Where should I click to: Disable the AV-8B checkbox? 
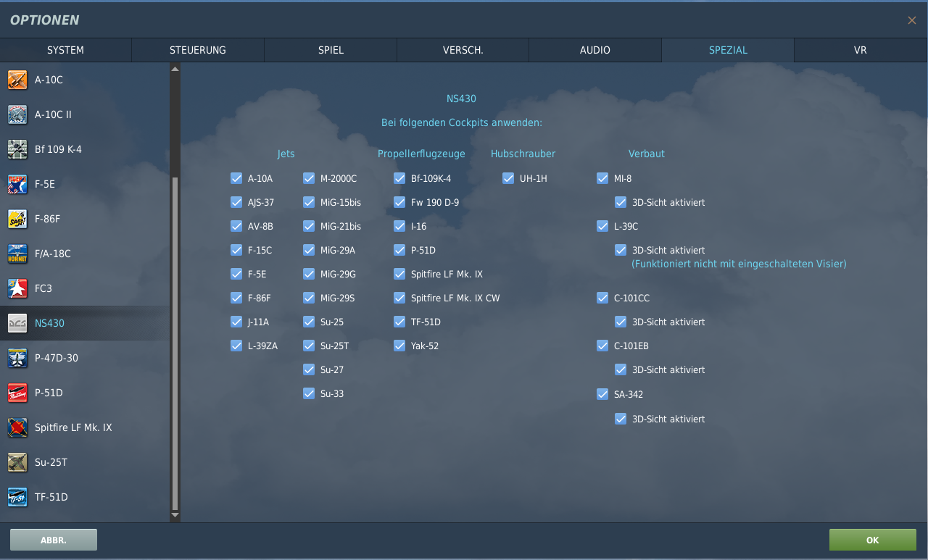(236, 226)
